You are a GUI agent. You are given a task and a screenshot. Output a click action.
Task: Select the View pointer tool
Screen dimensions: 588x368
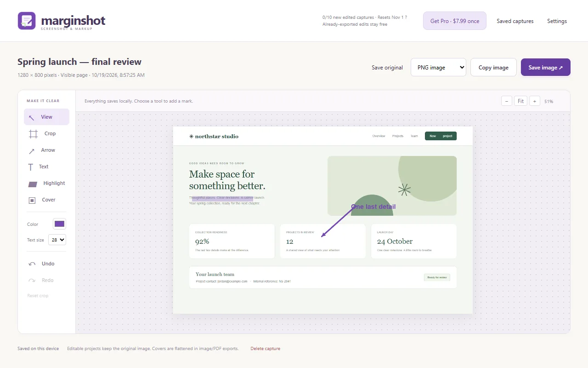pos(46,117)
